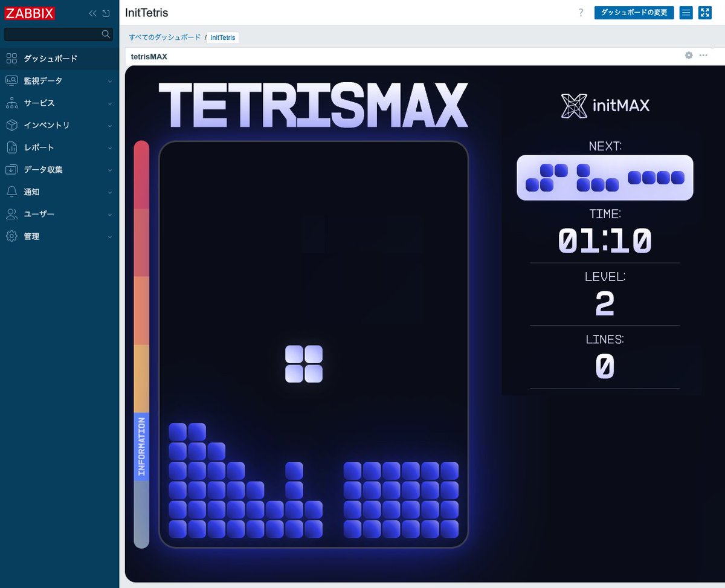Click the LEVEL value 2
Viewport: 725px width, 588px height.
point(605,304)
